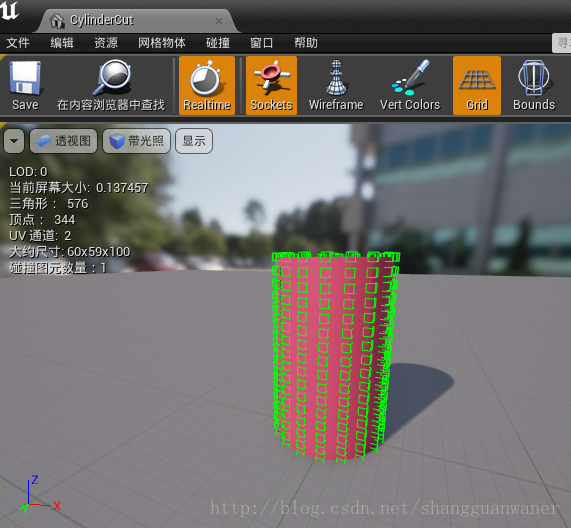Open the 碰撞 menu

tap(218, 43)
